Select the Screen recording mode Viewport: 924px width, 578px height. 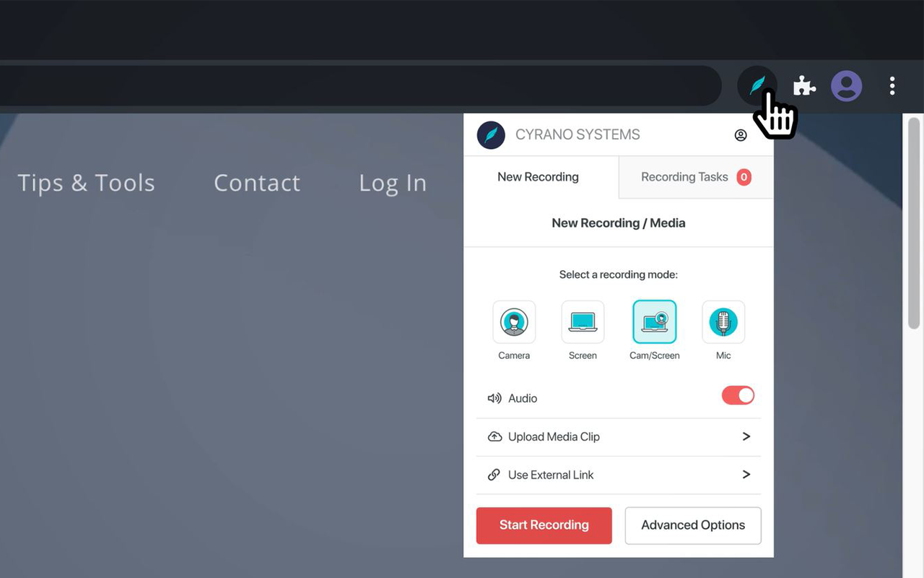[x=583, y=322]
